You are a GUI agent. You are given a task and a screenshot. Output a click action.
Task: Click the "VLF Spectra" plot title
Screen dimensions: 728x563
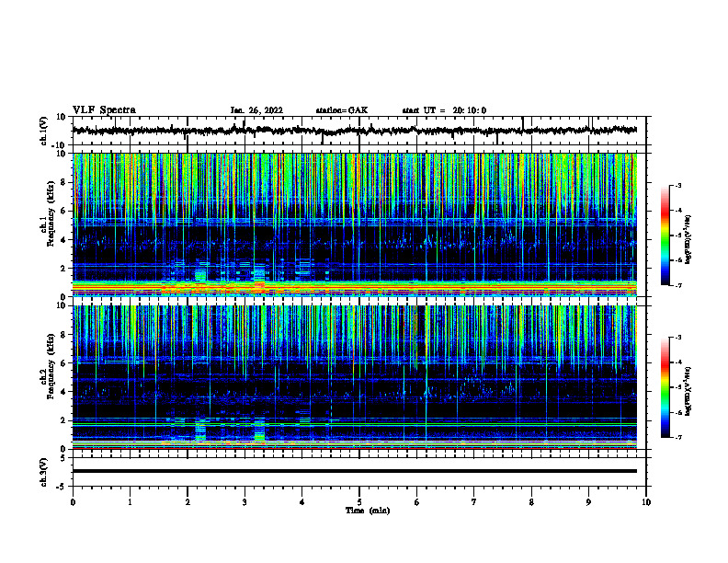(x=104, y=110)
